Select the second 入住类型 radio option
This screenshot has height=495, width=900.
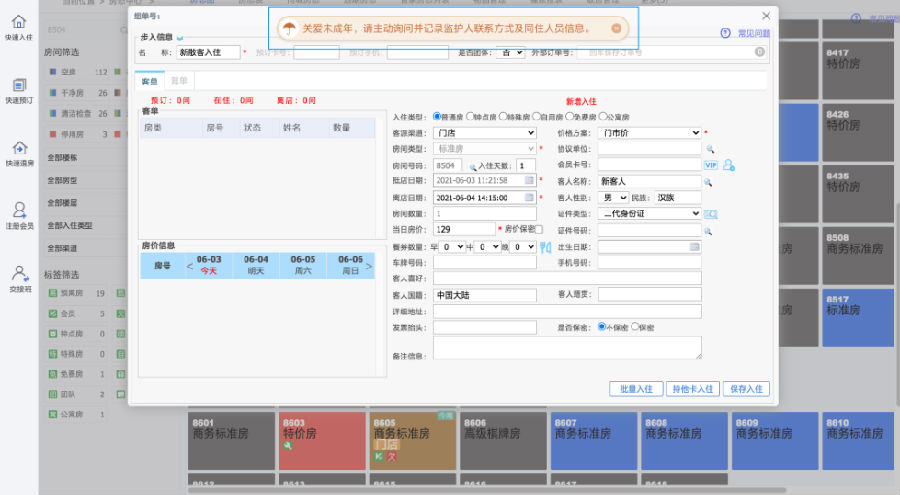[x=470, y=117]
